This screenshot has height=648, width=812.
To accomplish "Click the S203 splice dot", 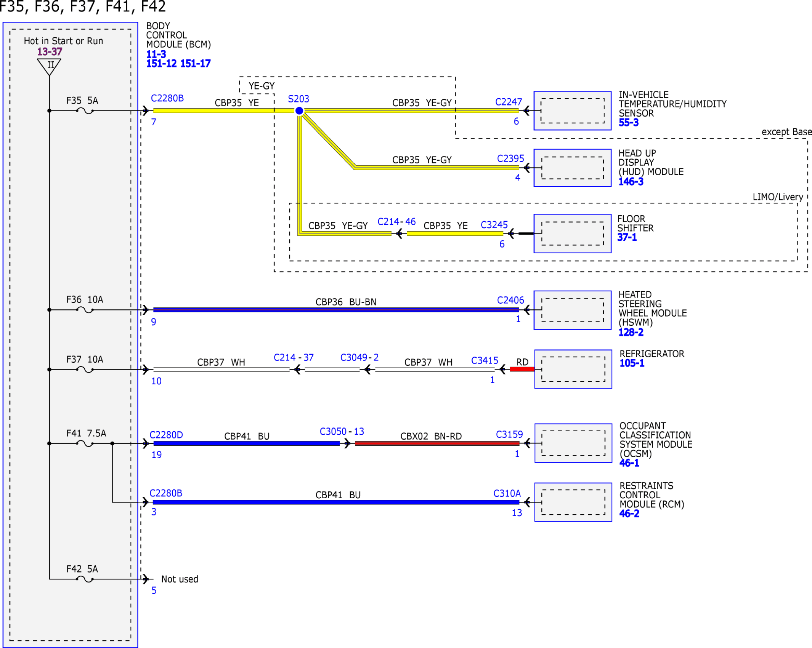I will 299,111.
